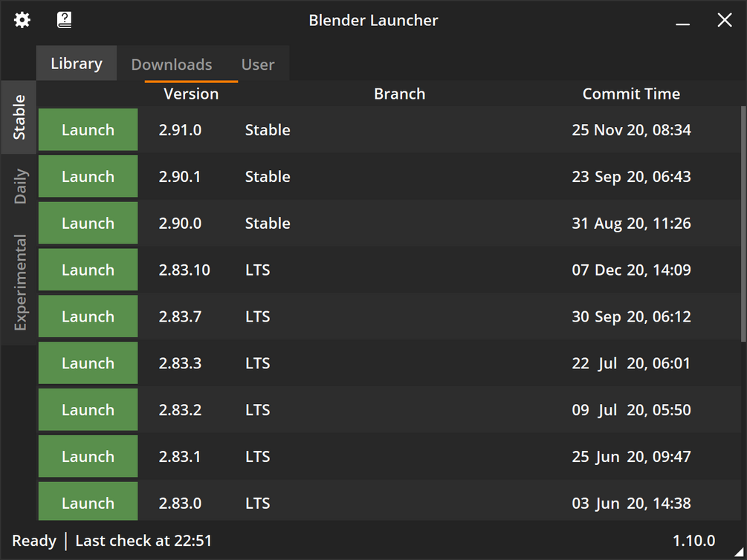
Task: Click commit time 31 Aug 20, 11:26
Action: point(631,224)
